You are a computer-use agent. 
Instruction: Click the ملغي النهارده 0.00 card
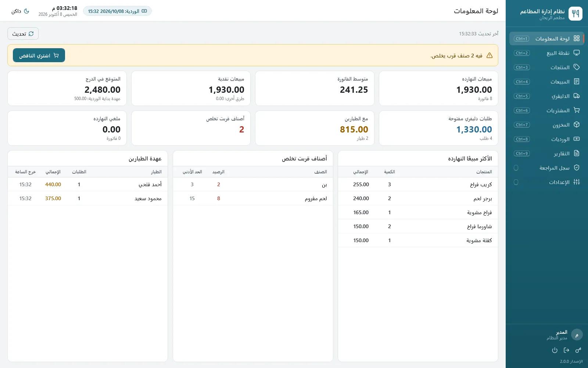click(x=67, y=128)
